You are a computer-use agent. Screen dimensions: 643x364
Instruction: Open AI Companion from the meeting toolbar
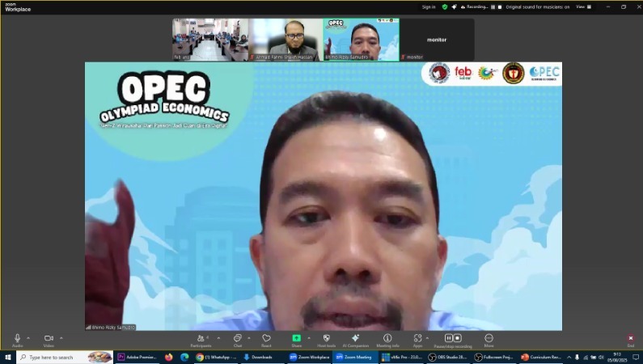(356, 340)
